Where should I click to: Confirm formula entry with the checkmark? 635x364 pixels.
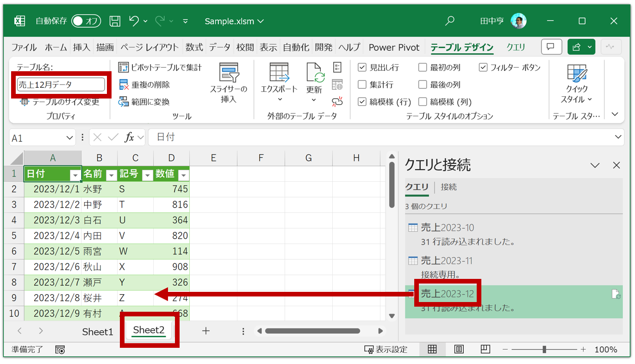tap(113, 137)
